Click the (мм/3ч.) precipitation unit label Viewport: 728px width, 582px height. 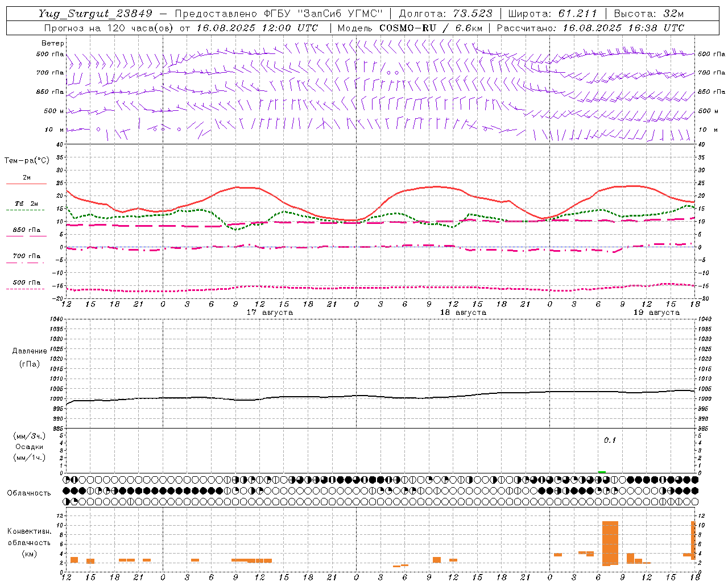30,436
